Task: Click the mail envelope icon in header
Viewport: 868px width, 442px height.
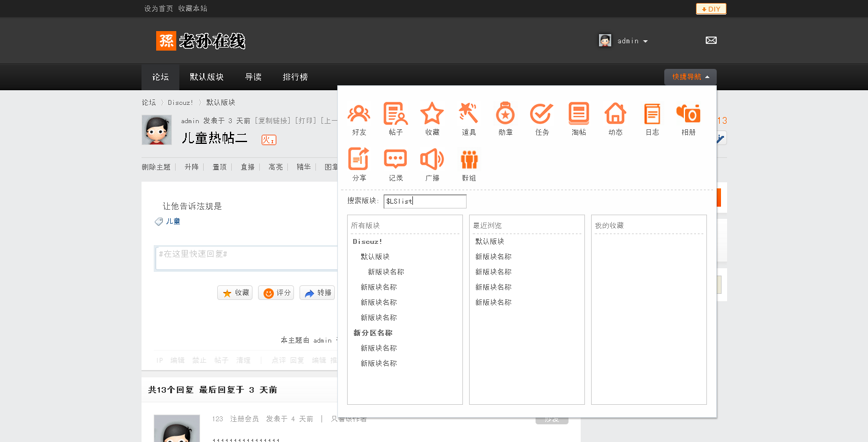Action: pos(711,40)
